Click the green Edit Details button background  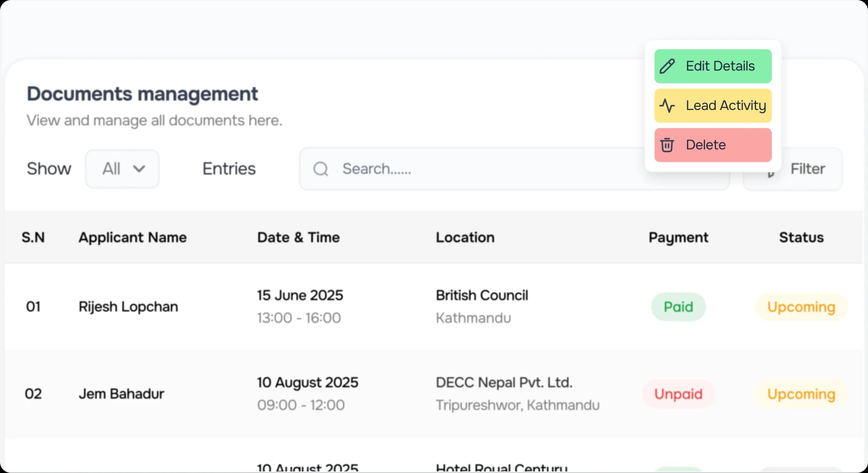[x=712, y=66]
